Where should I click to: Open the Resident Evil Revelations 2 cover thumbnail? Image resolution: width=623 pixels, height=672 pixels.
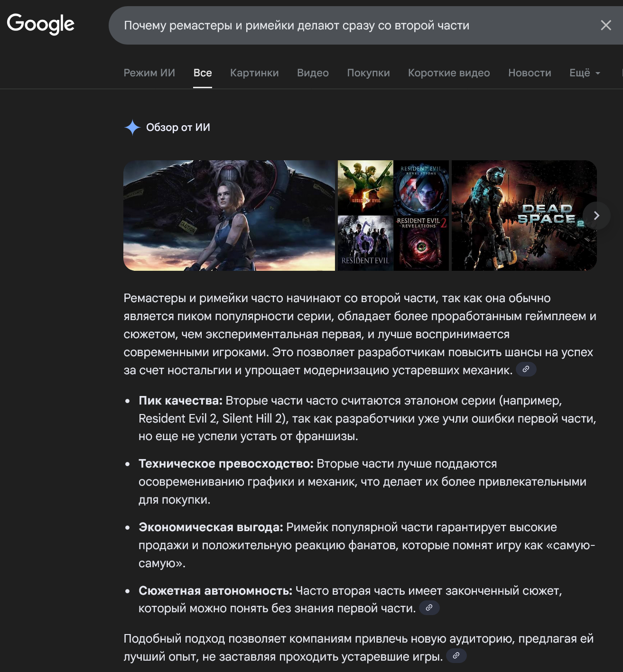tap(421, 243)
